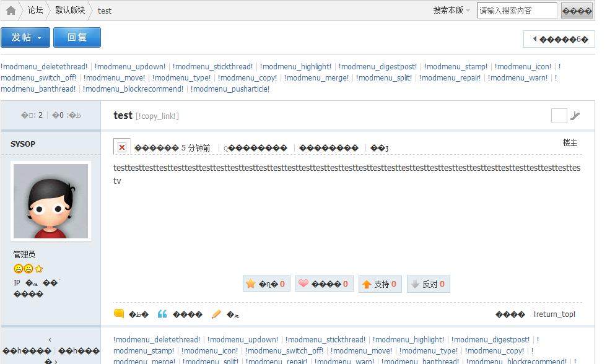This screenshot has width=615, height=364.
Task: Click the bottom !modmenu_switch_off! link
Action: 284,350
